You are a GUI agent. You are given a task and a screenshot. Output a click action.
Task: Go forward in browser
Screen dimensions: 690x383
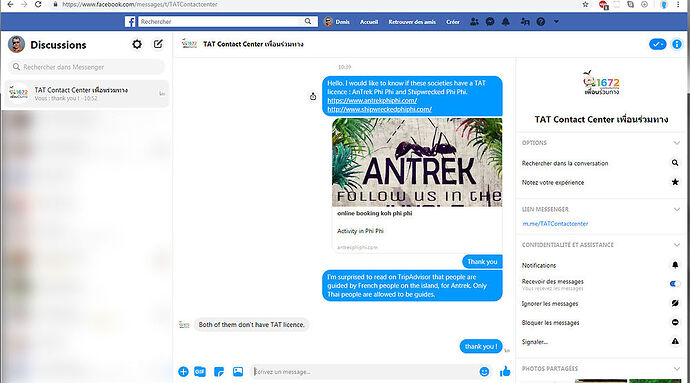coord(24,4)
